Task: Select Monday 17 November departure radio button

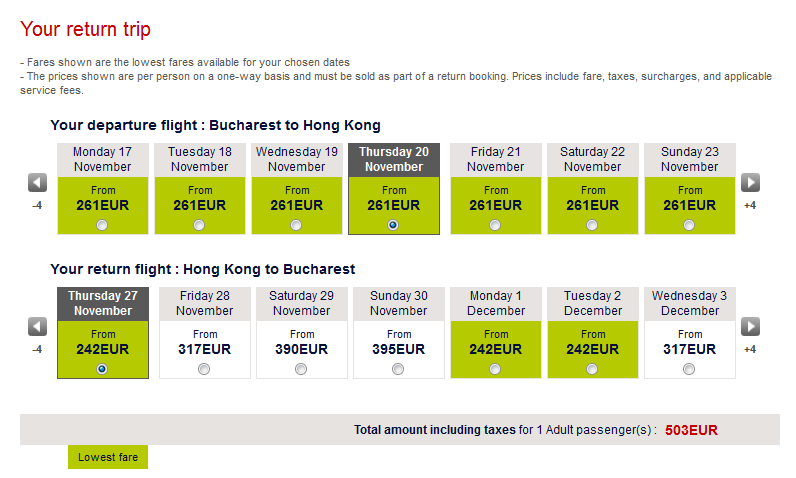Action: pyautogui.click(x=104, y=225)
